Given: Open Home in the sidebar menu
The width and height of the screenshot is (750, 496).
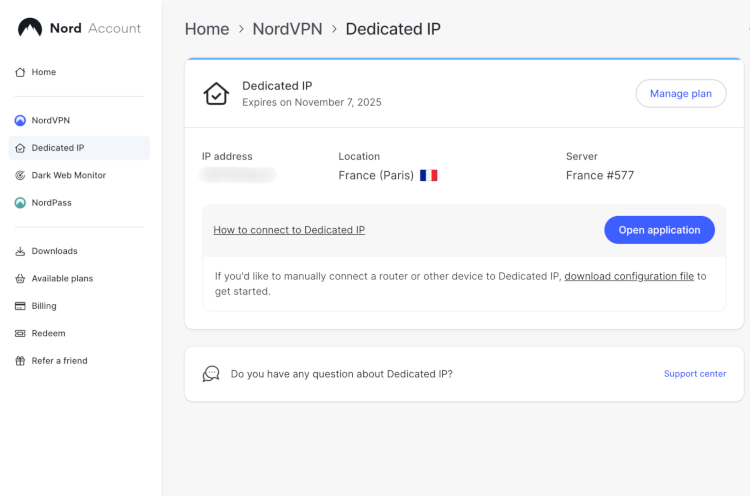Looking at the screenshot, I should pyautogui.click(x=79, y=72).
